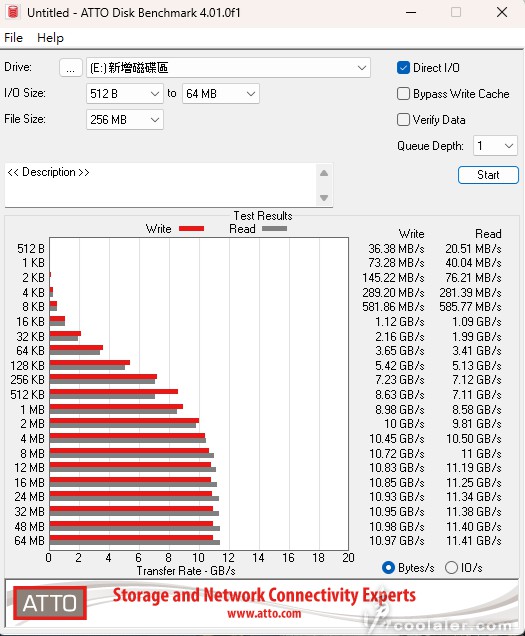Click the ATTO app icon in the title bar
This screenshot has height=636, width=525.
point(13,12)
